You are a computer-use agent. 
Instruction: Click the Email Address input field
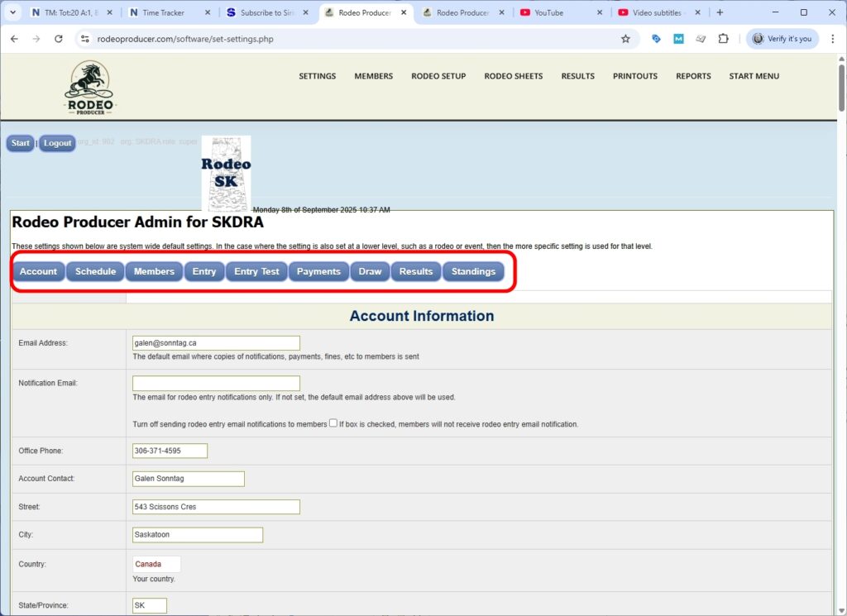click(x=216, y=342)
